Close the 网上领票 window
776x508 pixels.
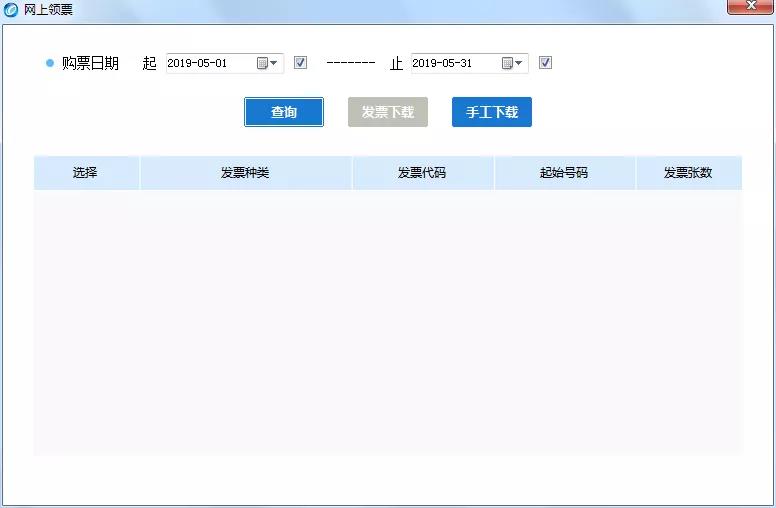coord(748,7)
